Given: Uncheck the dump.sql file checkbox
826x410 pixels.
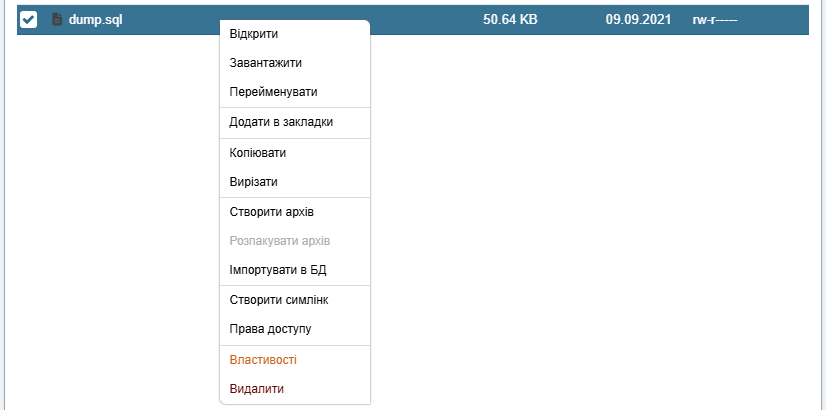Looking at the screenshot, I should click(29, 20).
